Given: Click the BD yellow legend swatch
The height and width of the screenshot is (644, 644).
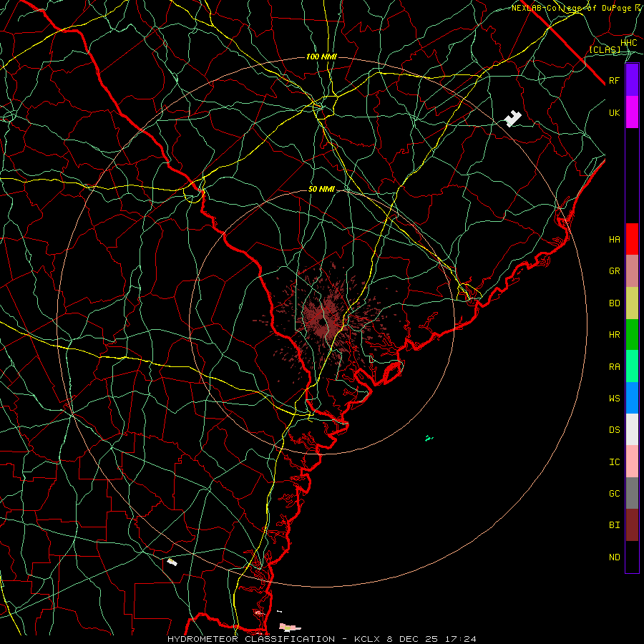Looking at the screenshot, I should tap(632, 303).
